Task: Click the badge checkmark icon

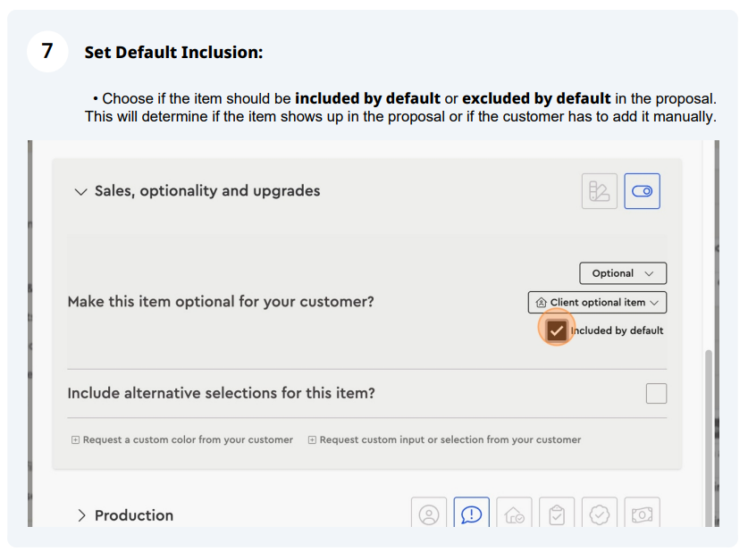Action: point(599,514)
